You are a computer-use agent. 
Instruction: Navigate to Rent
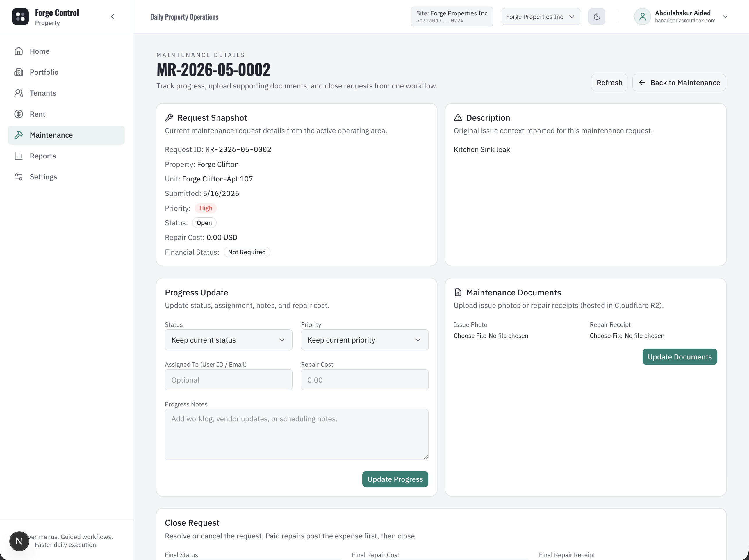(x=66, y=114)
